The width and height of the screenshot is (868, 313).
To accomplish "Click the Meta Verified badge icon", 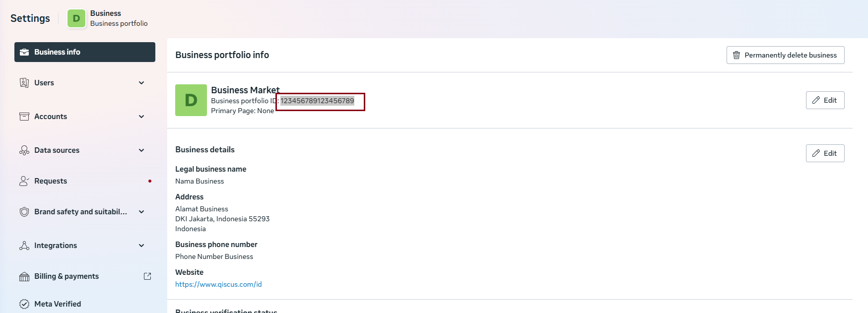I will [x=24, y=304].
